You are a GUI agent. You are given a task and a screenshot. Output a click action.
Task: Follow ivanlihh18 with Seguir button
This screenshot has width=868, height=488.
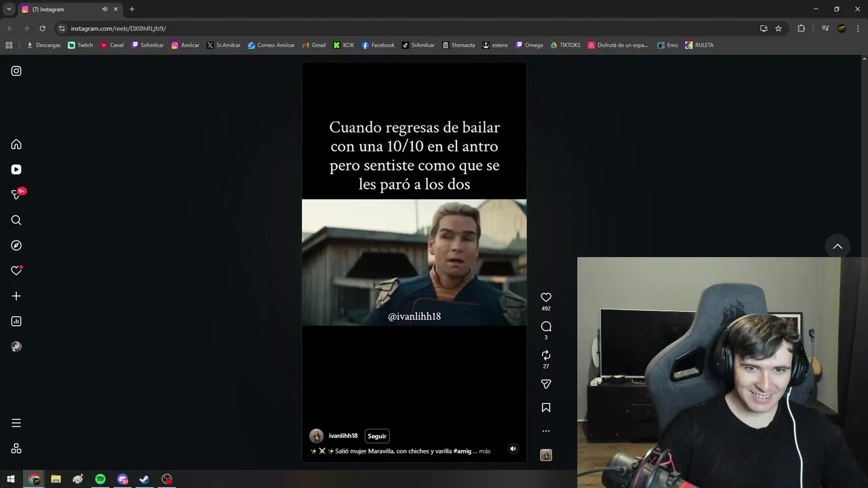pos(377,436)
